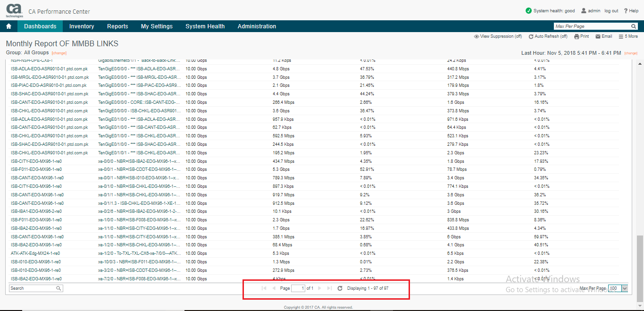This screenshot has height=311, width=644.
Task: Jump to the first page of results
Action: click(264, 288)
